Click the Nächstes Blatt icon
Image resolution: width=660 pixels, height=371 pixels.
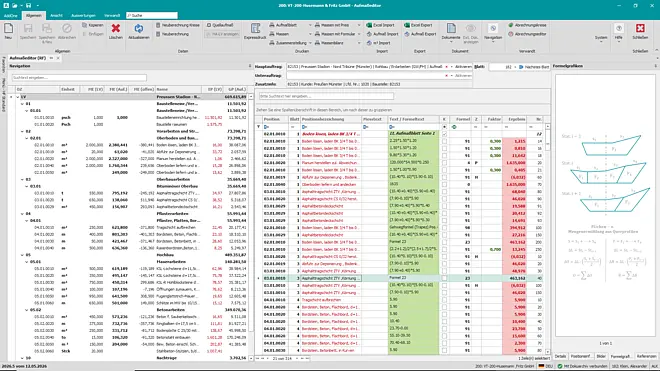click(521, 67)
